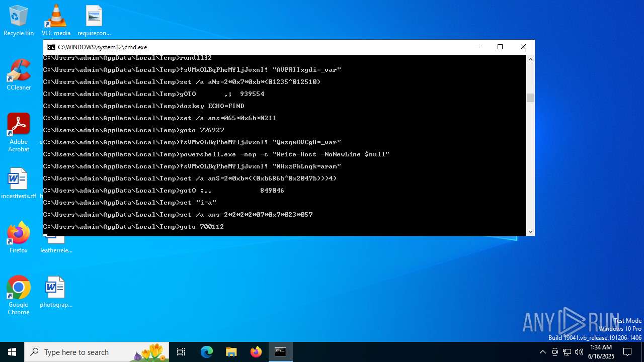Click the scrollbar up arrow in cmd

(530, 59)
